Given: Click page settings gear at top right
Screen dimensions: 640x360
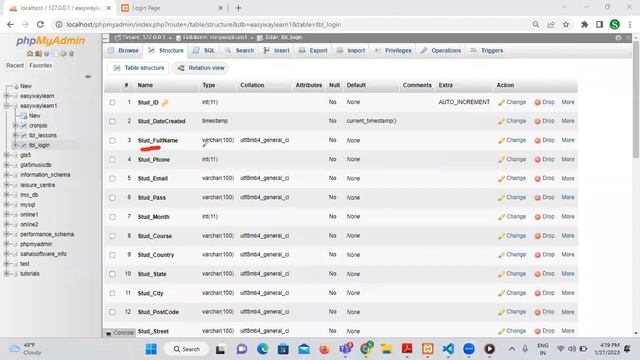Looking at the screenshot, I should [x=618, y=38].
